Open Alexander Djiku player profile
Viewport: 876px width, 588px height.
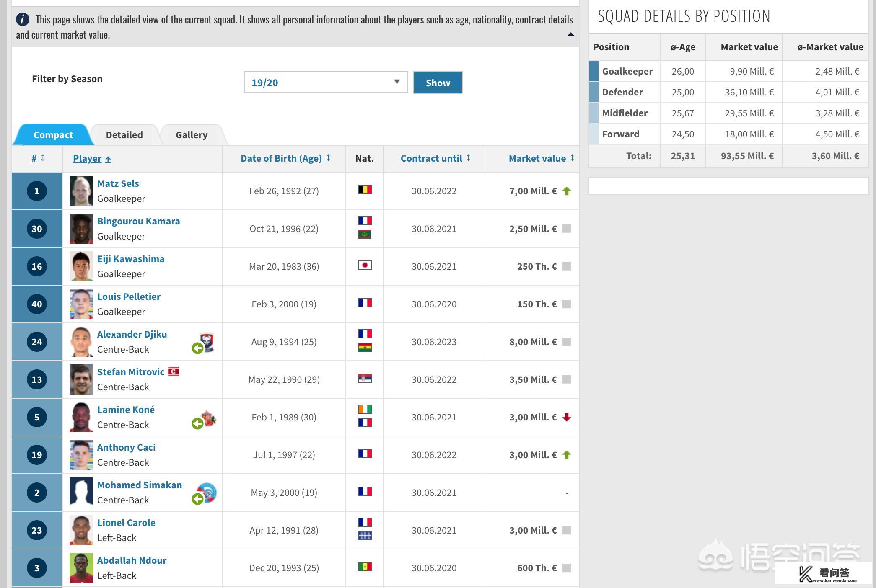tap(132, 334)
